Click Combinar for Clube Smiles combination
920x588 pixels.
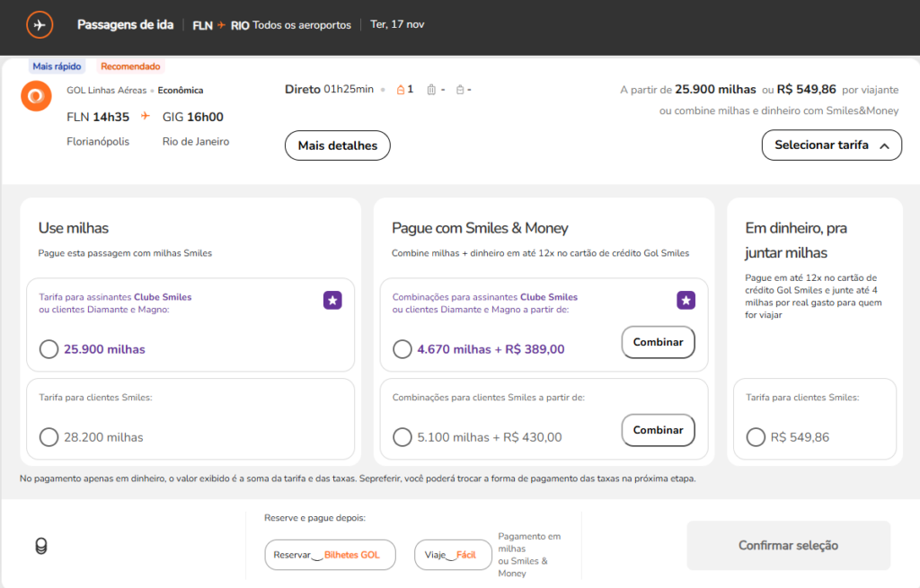point(659,342)
